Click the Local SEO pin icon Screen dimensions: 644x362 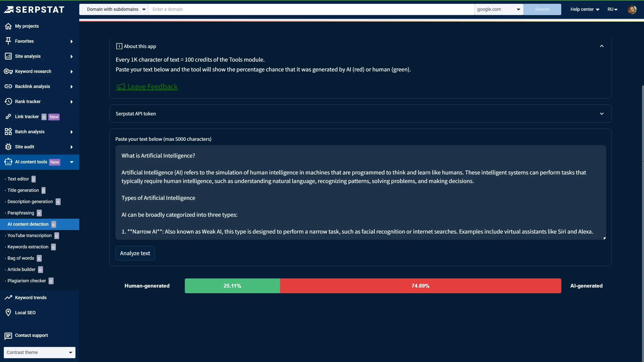[8, 312]
